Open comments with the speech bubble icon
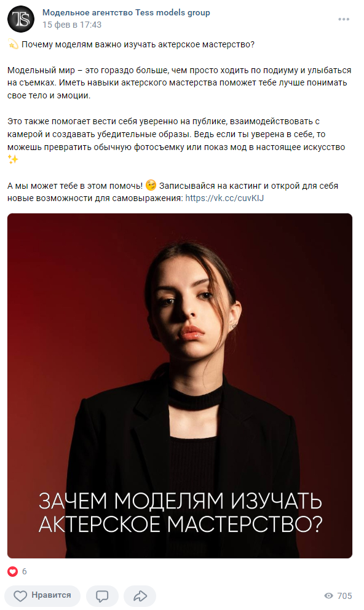Image resolution: width=364 pixels, height=610 pixels. pos(102,596)
